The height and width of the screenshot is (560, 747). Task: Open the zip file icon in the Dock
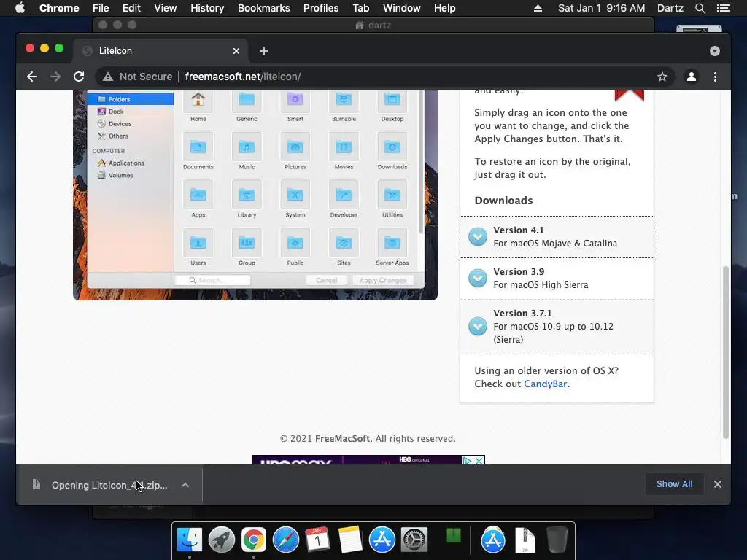pos(525,540)
